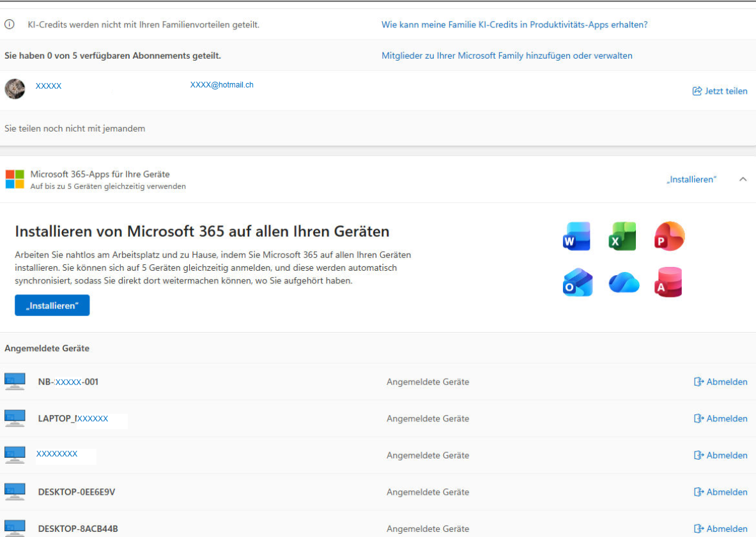
Task: Click Abmelden for DESKTOP-0EE6E9V
Action: click(720, 492)
